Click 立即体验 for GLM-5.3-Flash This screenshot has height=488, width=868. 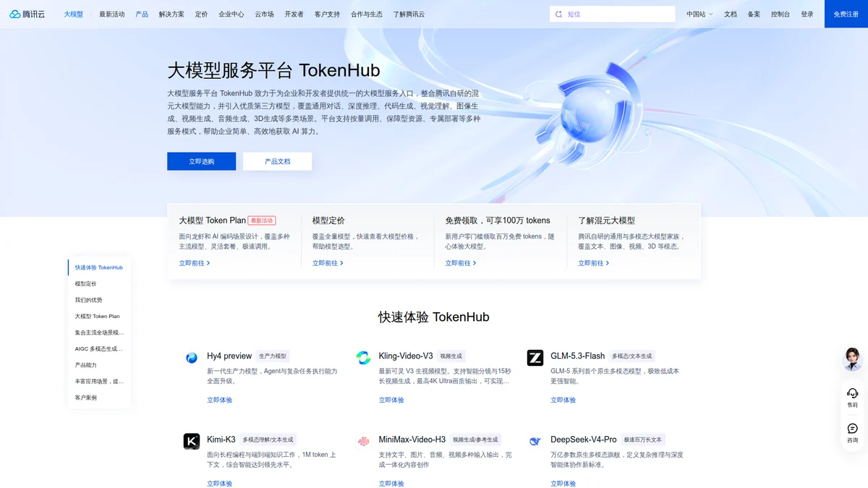(563, 400)
